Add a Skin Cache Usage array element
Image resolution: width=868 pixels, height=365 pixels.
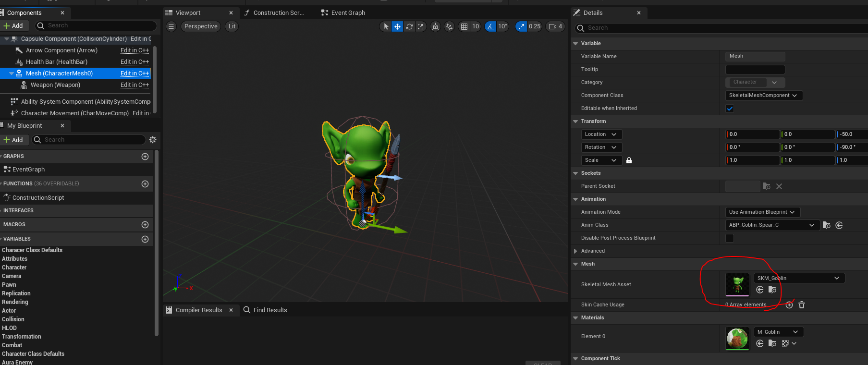(x=789, y=305)
